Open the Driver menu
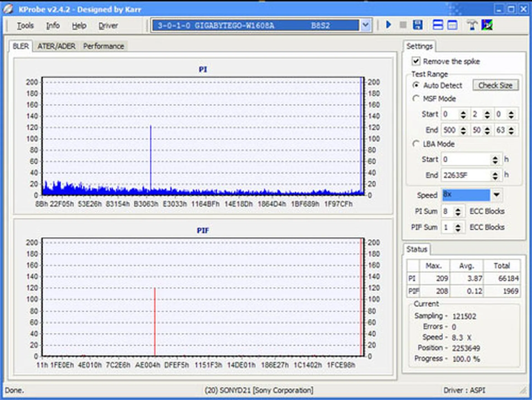 pos(108,26)
